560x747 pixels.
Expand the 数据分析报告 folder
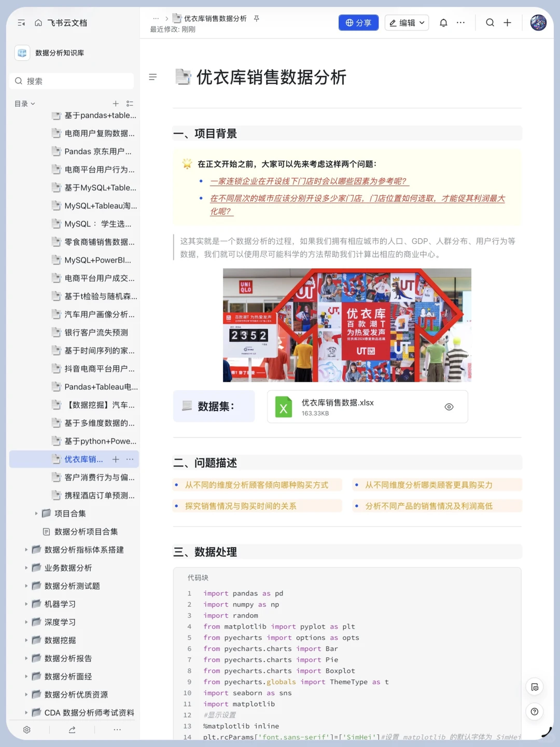click(x=26, y=658)
